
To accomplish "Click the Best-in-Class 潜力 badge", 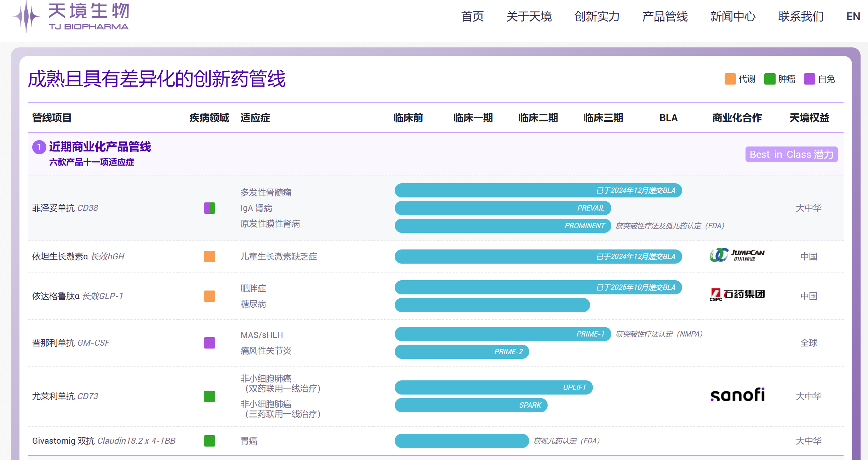I will point(792,155).
